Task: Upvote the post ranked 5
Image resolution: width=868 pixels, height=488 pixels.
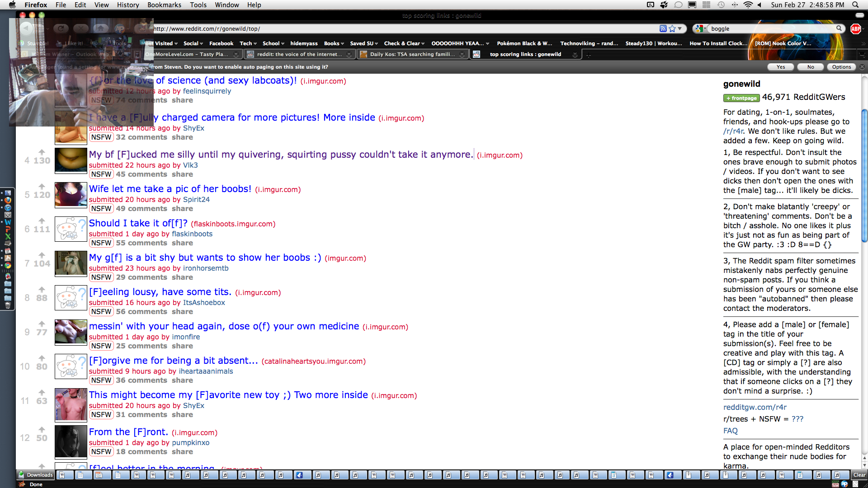Action: [x=42, y=186]
